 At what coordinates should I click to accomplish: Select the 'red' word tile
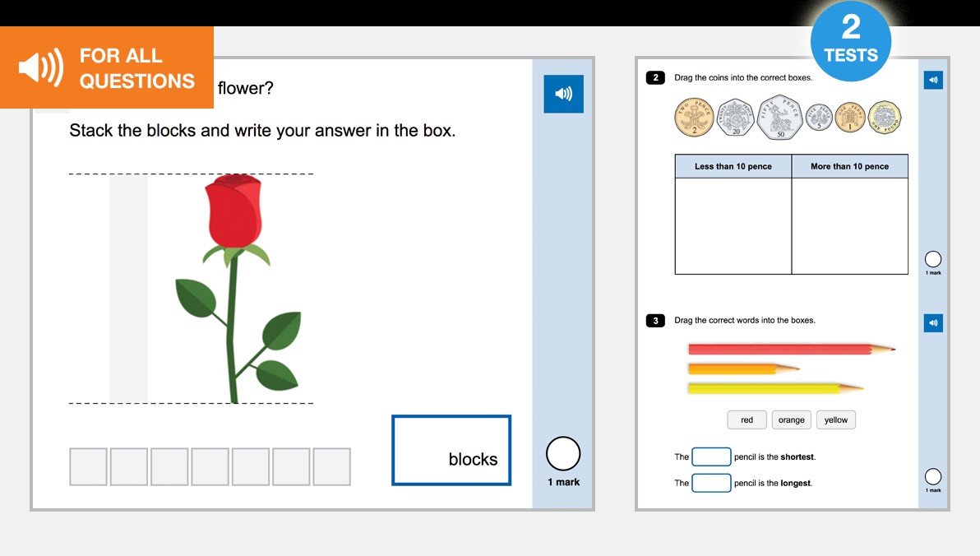coord(747,419)
